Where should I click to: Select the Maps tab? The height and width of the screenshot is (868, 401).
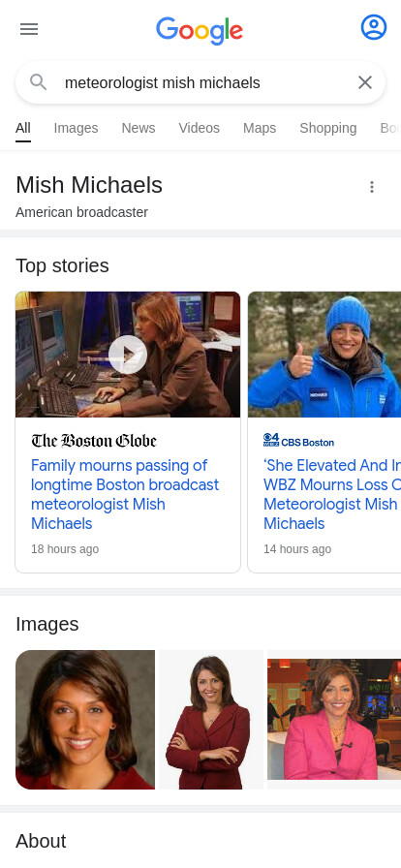click(x=260, y=128)
